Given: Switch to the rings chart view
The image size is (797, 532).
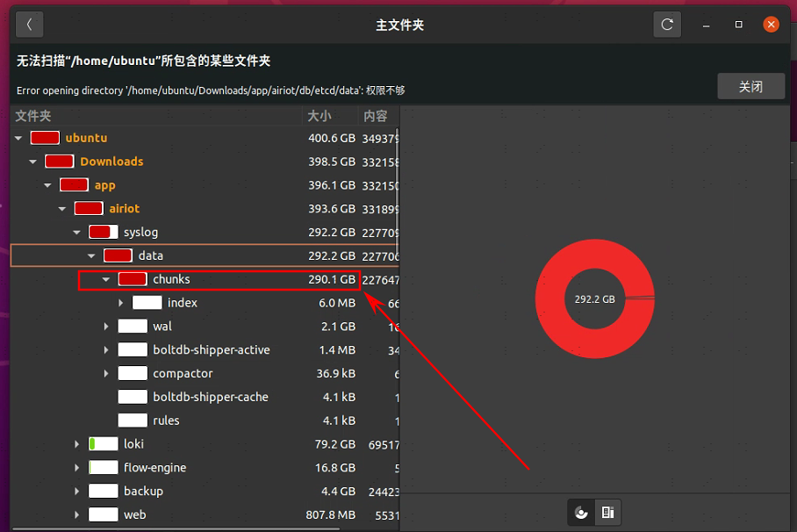Looking at the screenshot, I should click(581, 513).
